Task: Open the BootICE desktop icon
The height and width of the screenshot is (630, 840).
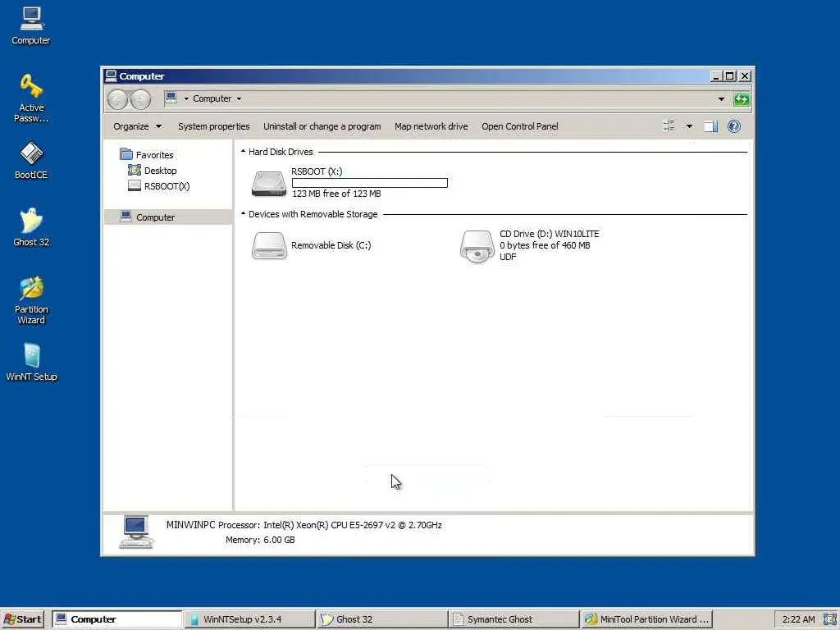Action: [x=31, y=160]
